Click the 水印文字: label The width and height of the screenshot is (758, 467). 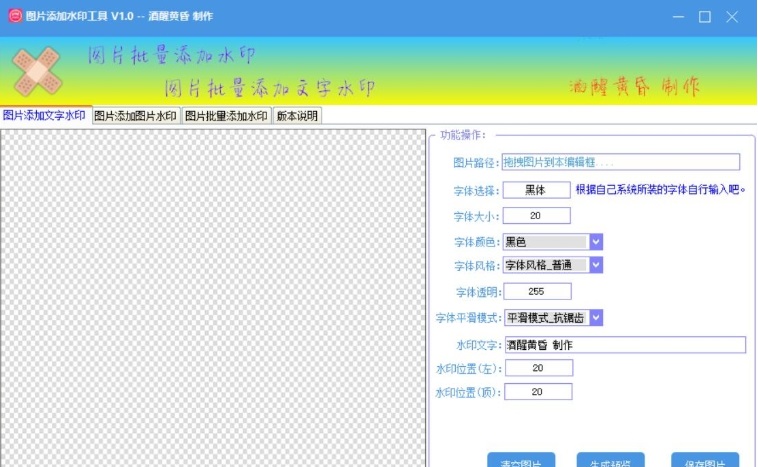point(479,345)
